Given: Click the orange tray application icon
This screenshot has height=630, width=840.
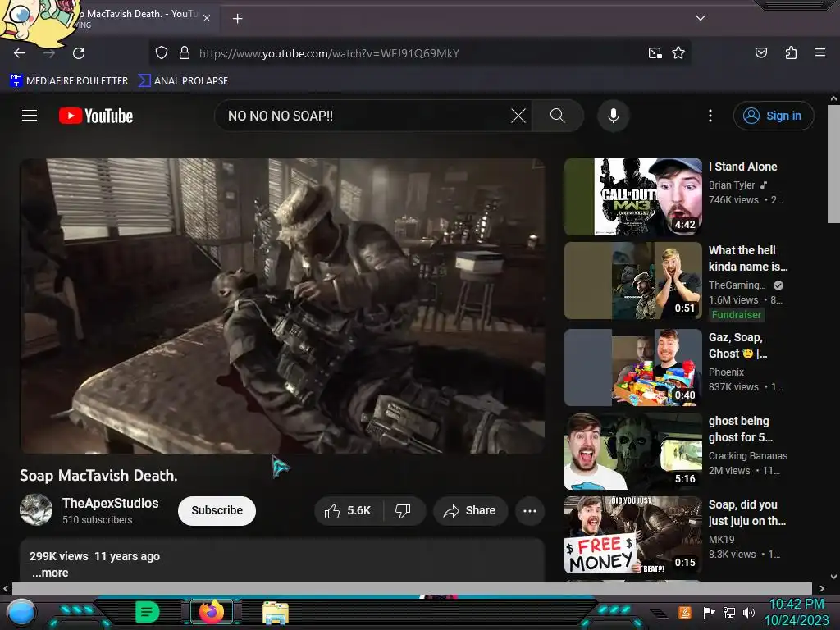Looking at the screenshot, I should (x=684, y=612).
